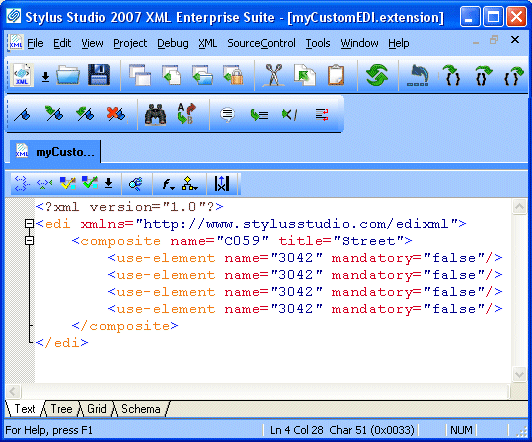Screen dimensions: 532x442
Task: Open the Tools menu
Action: click(x=318, y=43)
